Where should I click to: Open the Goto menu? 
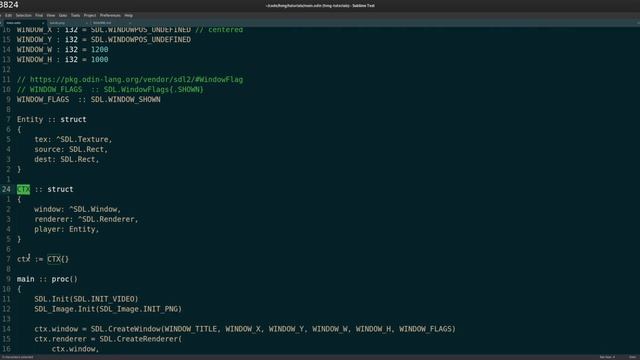(x=63, y=16)
